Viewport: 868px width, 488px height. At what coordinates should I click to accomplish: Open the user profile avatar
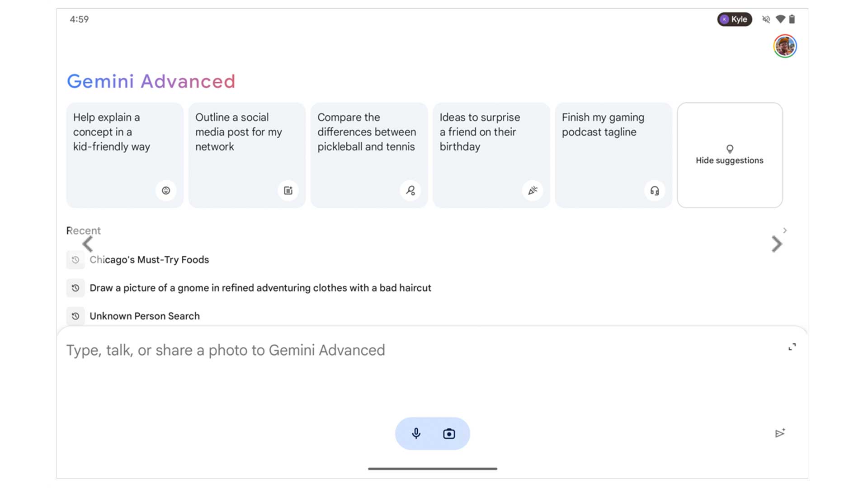[x=785, y=46]
